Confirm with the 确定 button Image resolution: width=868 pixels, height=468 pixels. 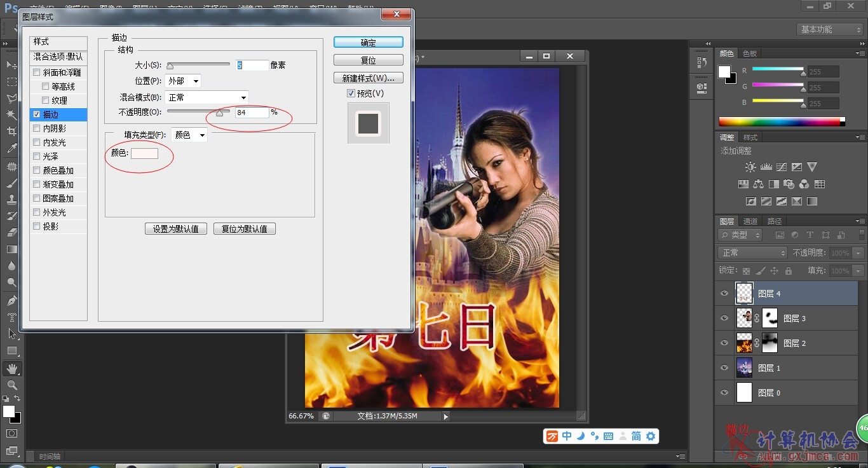click(x=369, y=43)
